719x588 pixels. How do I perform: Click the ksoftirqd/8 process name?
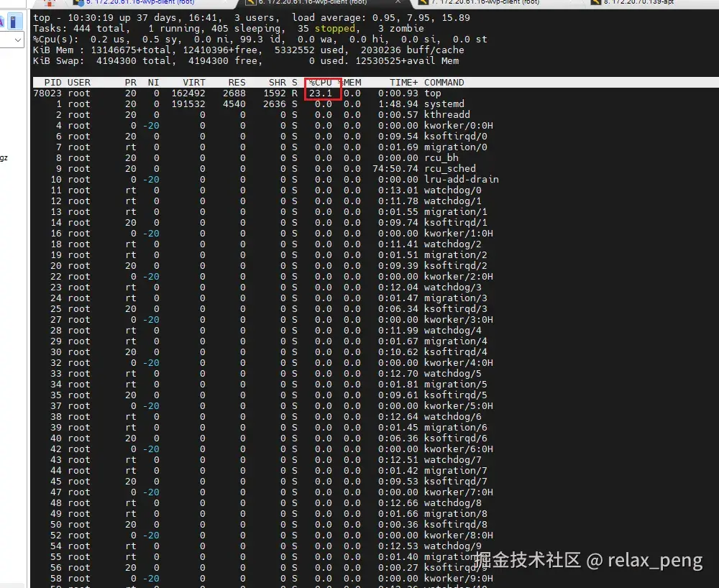click(455, 524)
